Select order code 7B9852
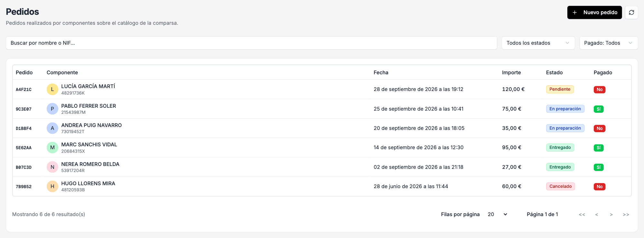The width and height of the screenshot is (644, 238). pyautogui.click(x=24, y=187)
